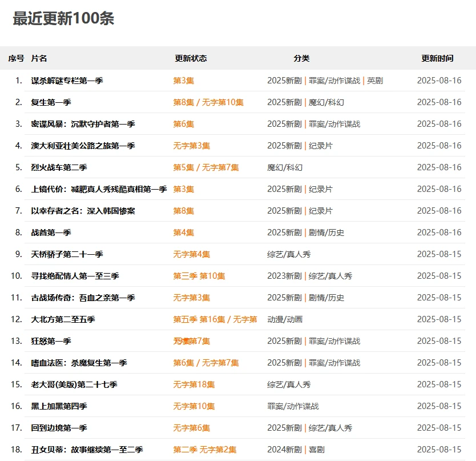Click 老大哥(美版)第二十七季 title

(74, 384)
